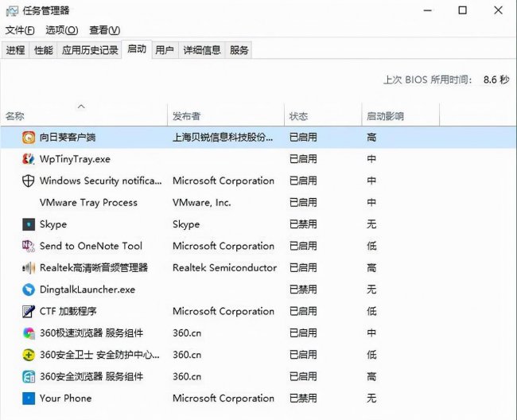This screenshot has width=517, height=420.
Task: Select the Skype name in 名称 column
Action: click(53, 224)
